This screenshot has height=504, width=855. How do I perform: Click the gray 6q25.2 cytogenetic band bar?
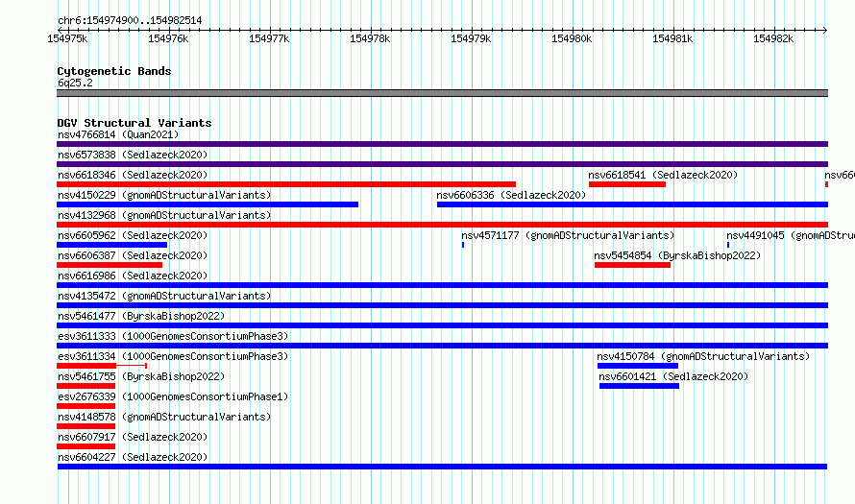coord(442,93)
